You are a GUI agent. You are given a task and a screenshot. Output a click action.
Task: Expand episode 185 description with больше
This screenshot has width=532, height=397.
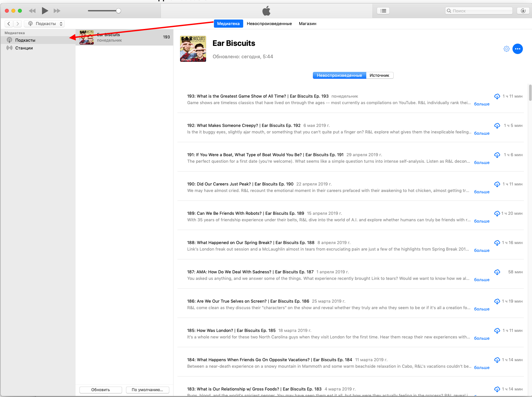click(x=482, y=338)
